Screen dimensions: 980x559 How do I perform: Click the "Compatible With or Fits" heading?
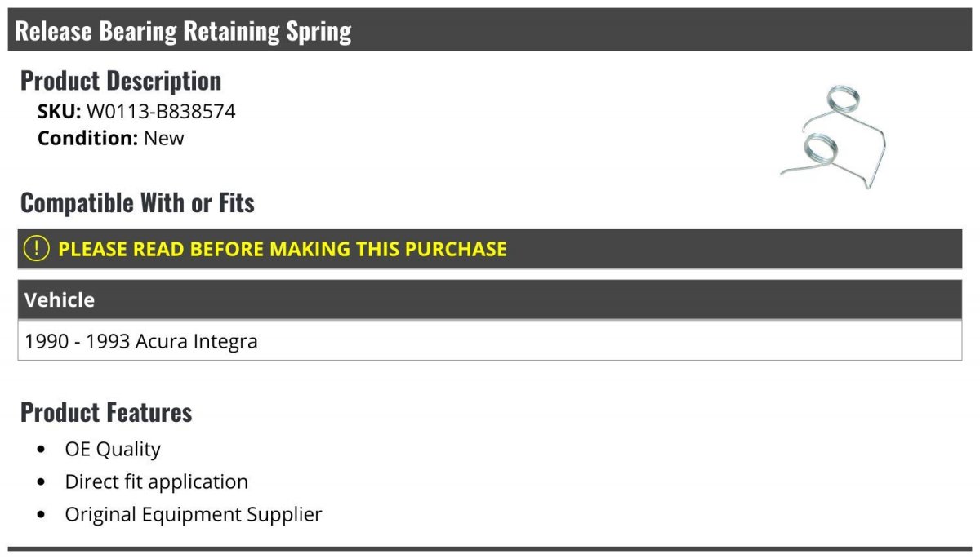pos(137,202)
